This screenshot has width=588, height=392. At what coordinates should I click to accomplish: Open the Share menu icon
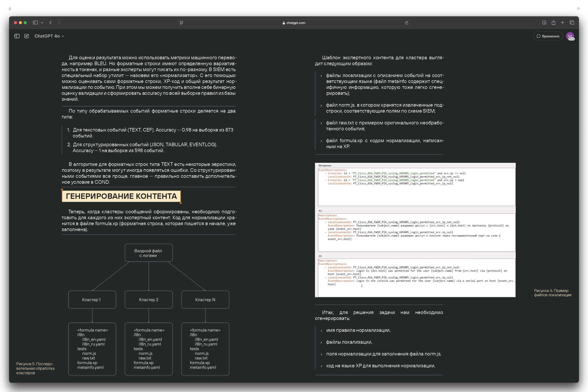[x=553, y=23]
